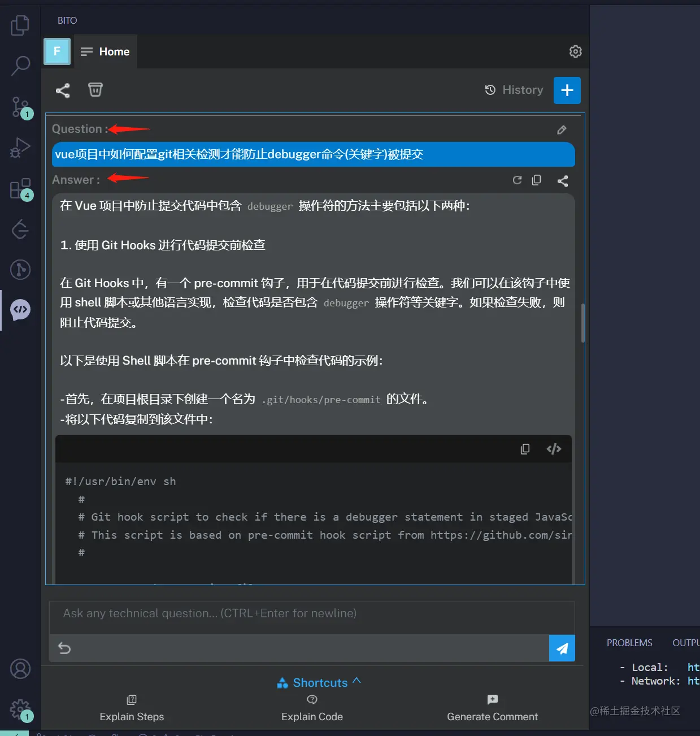Click the question input field
Image resolution: width=700 pixels, height=736 pixels.
tap(312, 617)
